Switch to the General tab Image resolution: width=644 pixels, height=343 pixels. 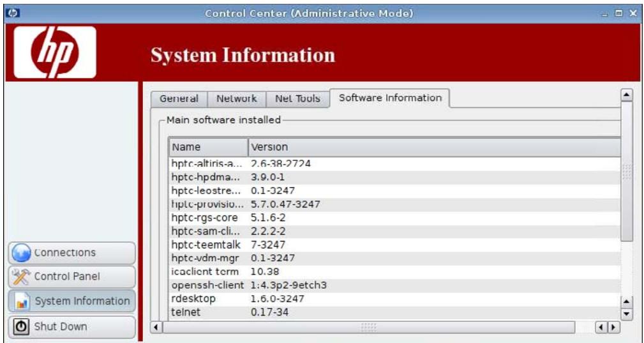[179, 99]
